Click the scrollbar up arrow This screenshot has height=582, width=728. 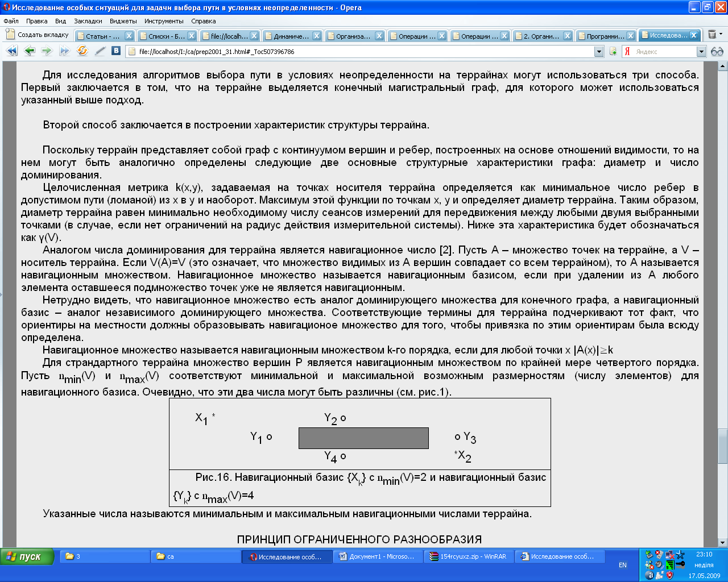(723, 66)
